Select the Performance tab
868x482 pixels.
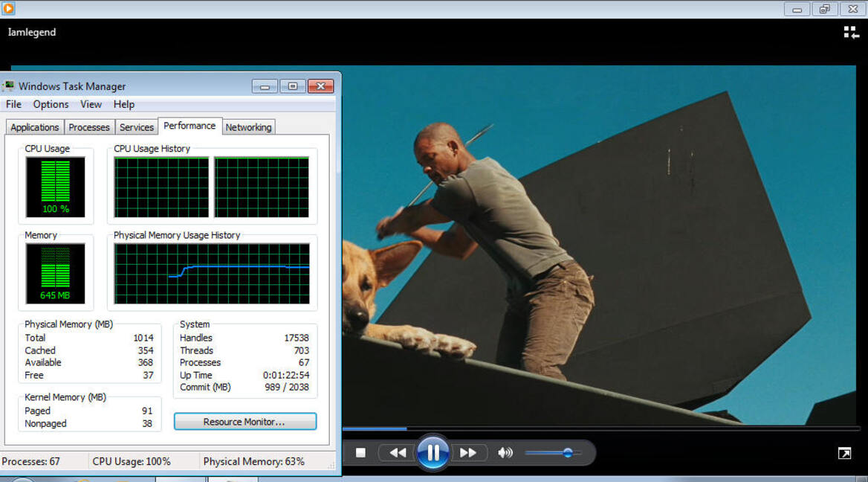[190, 126]
